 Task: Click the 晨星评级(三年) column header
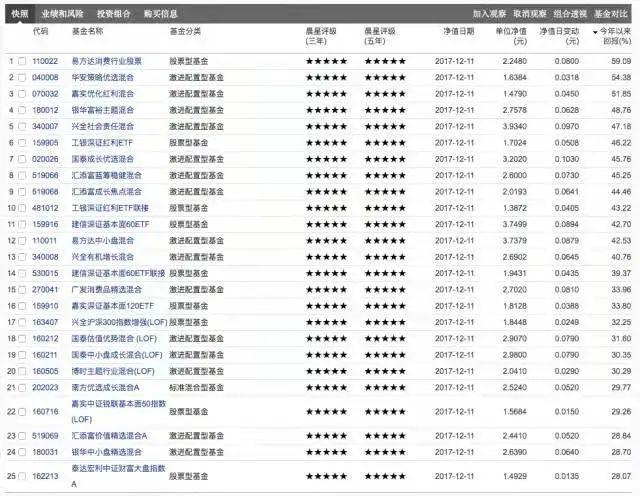pos(321,36)
